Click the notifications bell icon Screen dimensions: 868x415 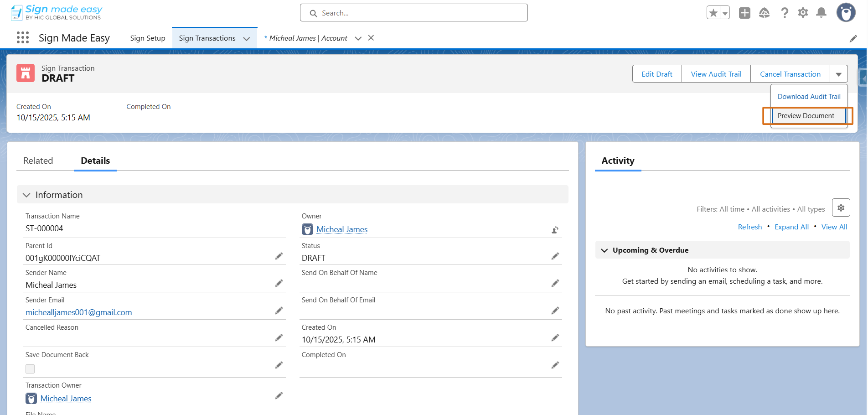point(821,13)
